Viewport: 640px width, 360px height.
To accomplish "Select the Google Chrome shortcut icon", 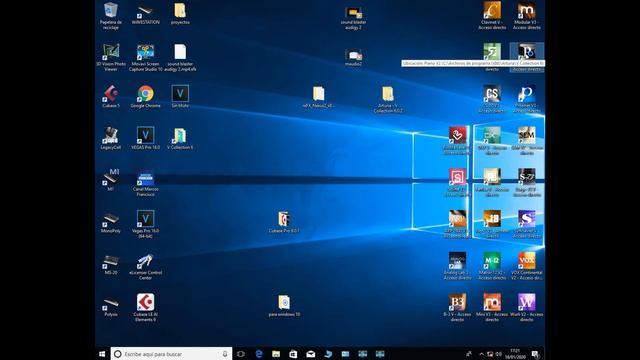I will coord(145,97).
